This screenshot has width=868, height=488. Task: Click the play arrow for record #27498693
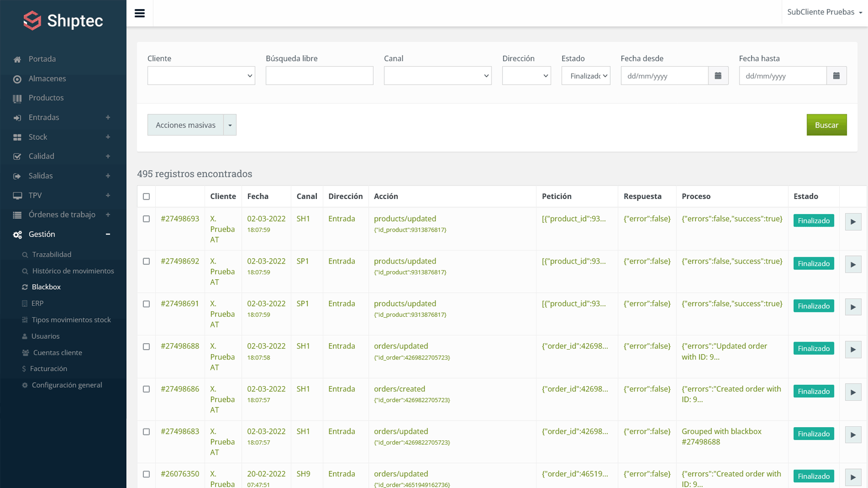pyautogui.click(x=853, y=222)
